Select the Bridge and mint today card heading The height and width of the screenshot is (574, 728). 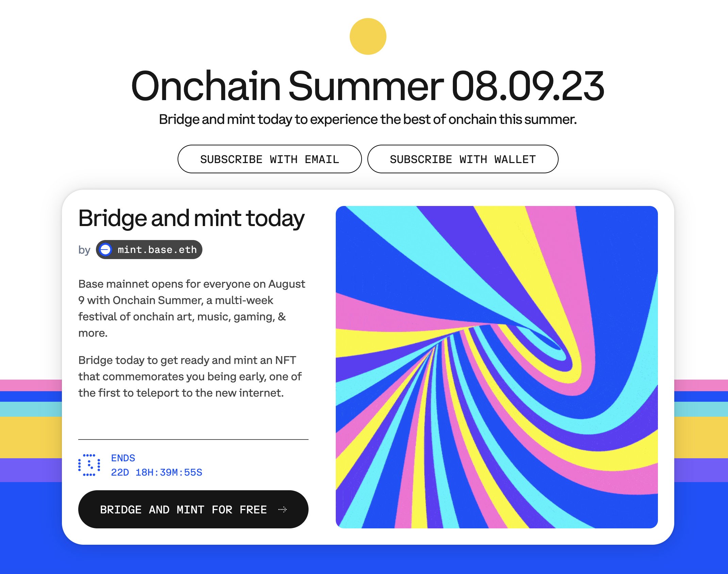pyautogui.click(x=192, y=218)
